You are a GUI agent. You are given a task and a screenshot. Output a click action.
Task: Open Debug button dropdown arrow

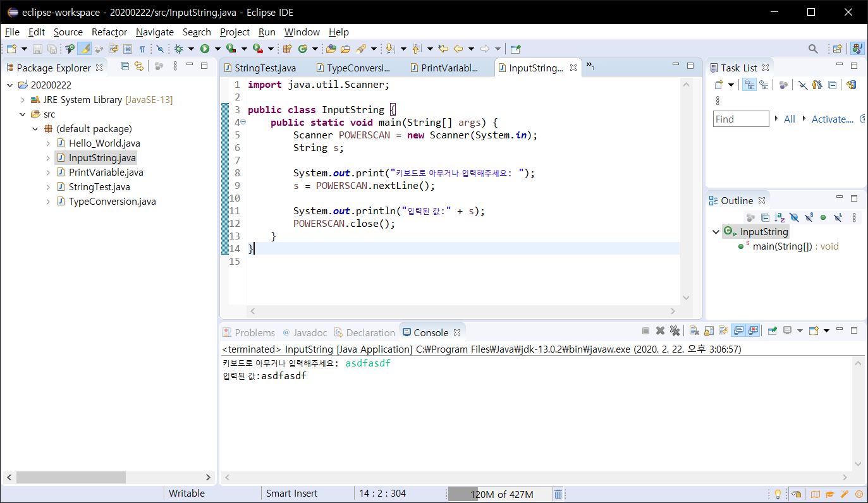tap(191, 49)
